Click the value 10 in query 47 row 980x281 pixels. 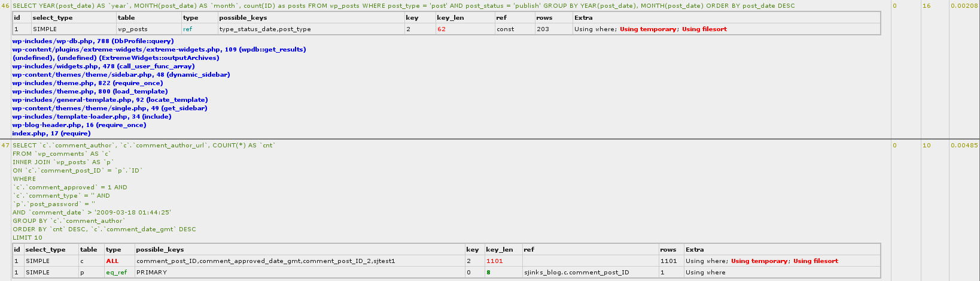pos(926,146)
